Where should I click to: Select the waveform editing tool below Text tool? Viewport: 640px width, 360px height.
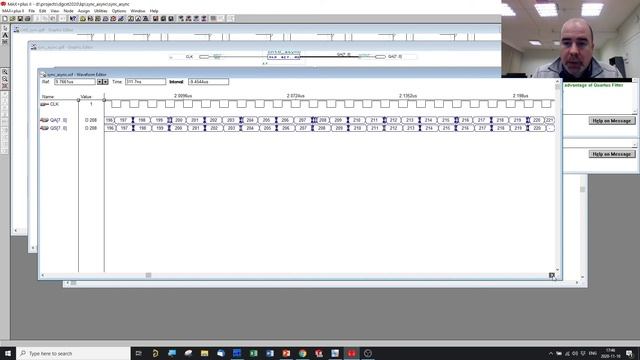[5, 42]
